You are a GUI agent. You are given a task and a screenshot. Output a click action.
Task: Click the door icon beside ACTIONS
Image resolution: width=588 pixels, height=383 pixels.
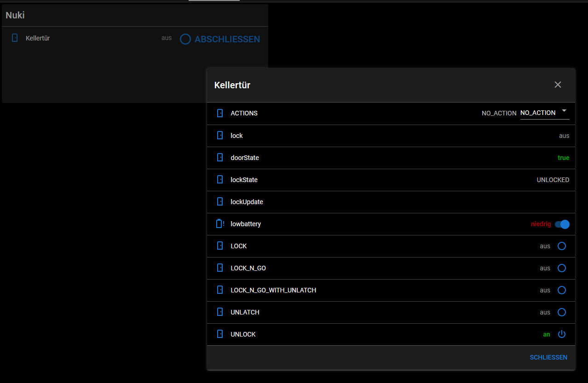click(x=220, y=113)
